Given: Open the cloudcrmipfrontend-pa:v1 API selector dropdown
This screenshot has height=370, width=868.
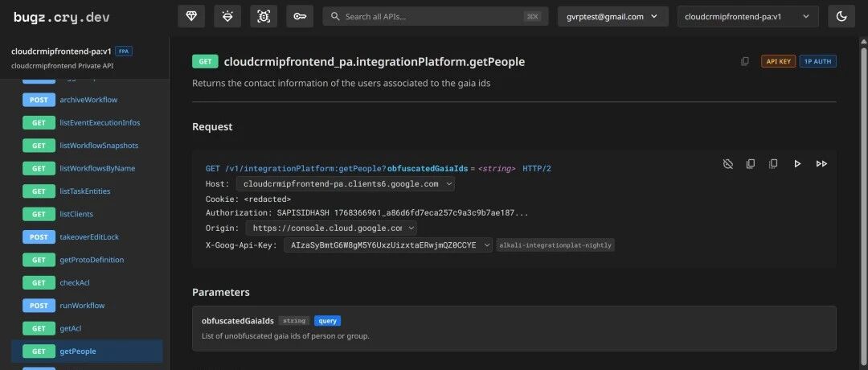Looking at the screenshot, I should click(748, 17).
